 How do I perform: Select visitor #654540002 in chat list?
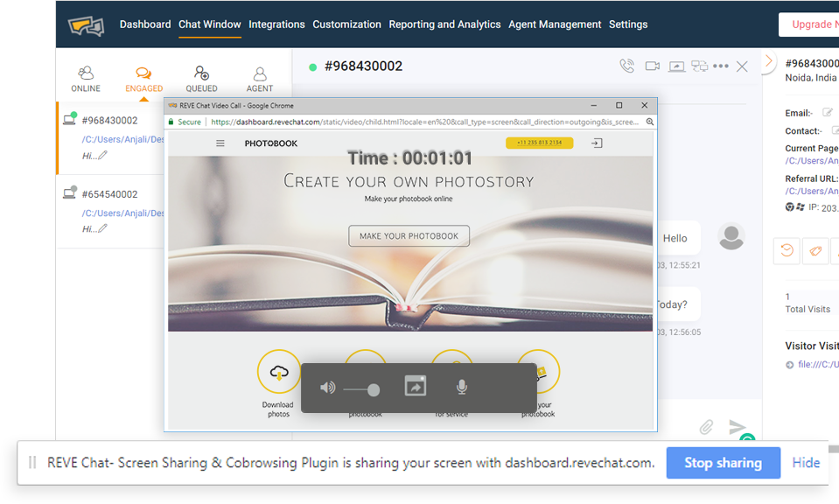[109, 194]
